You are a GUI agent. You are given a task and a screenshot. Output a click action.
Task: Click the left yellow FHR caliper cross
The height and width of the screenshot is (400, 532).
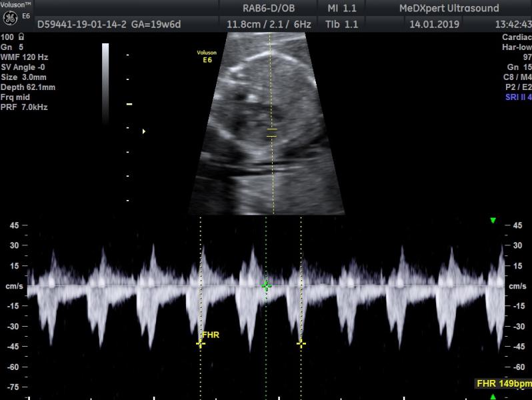201,344
